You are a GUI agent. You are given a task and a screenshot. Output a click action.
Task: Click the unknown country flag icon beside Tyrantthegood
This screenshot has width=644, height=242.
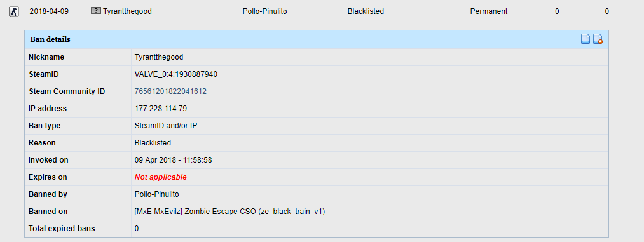pyautogui.click(x=96, y=11)
